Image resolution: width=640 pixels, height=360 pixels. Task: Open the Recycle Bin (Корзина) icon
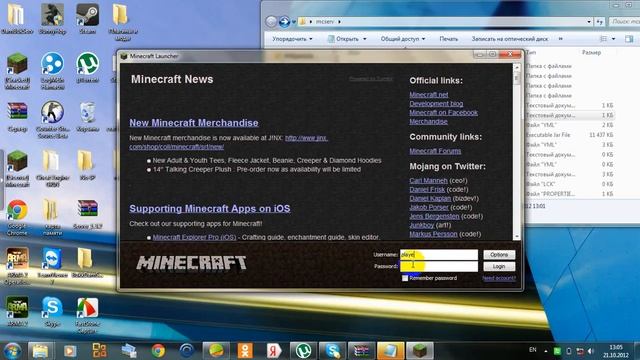[x=87, y=117]
